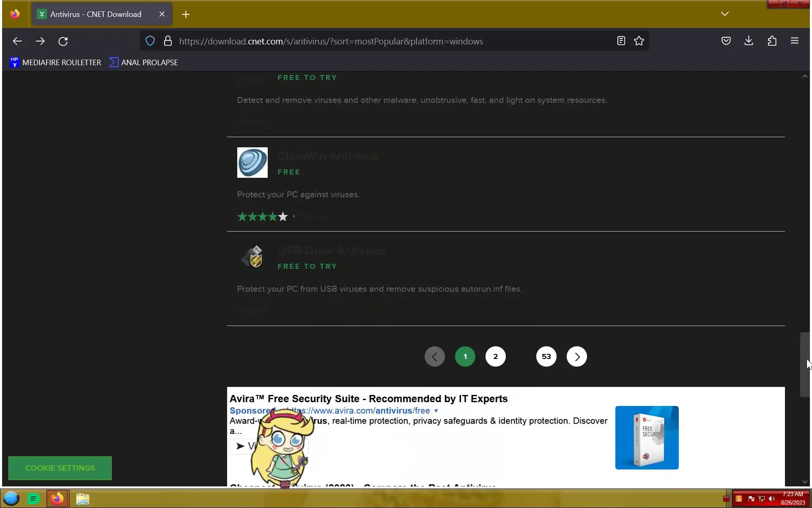Click the ClamWin Antivirus thumbnail
The width and height of the screenshot is (812, 508).
coord(252,163)
